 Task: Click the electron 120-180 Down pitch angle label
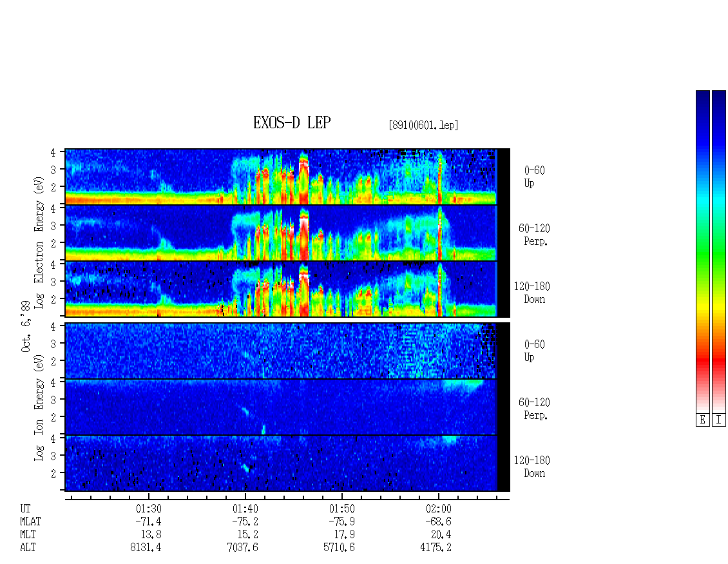tap(532, 293)
